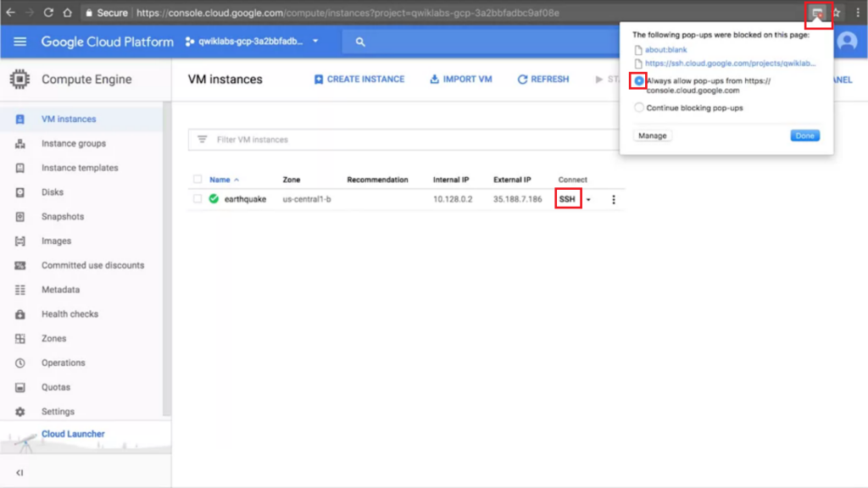Open Chrome three-dot menu
Image resolution: width=868 pixels, height=488 pixels.
pos(858,13)
